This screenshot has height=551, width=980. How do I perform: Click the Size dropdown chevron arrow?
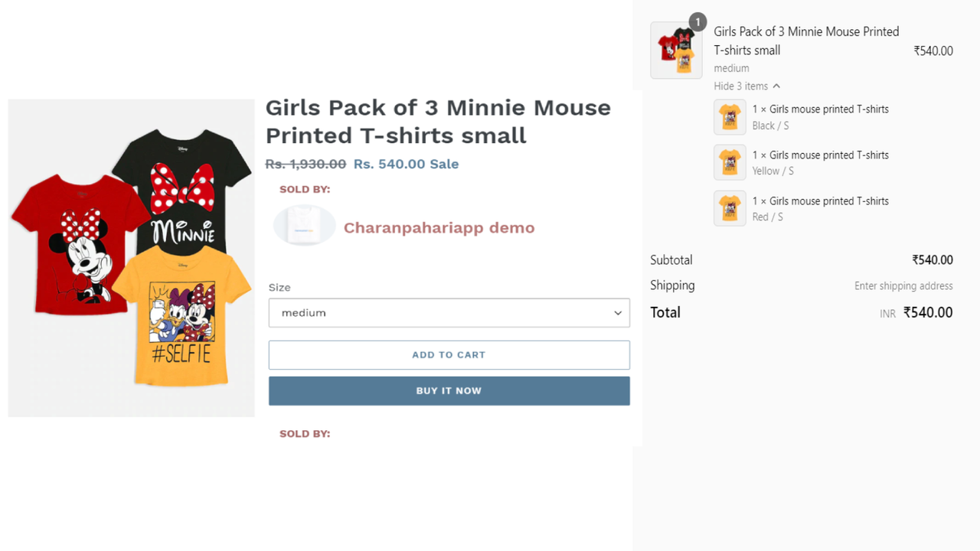(617, 313)
